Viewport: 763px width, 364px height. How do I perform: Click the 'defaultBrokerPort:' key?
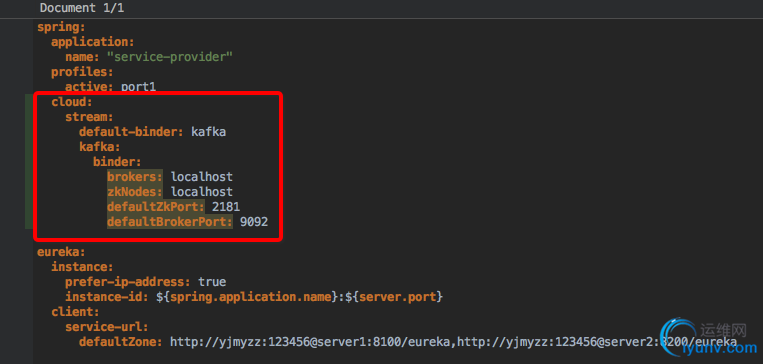pos(170,222)
